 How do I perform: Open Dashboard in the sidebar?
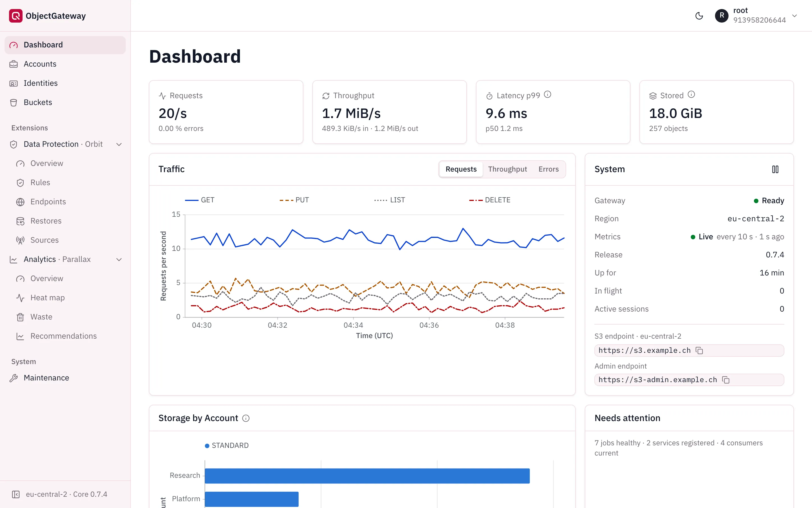tap(65, 45)
